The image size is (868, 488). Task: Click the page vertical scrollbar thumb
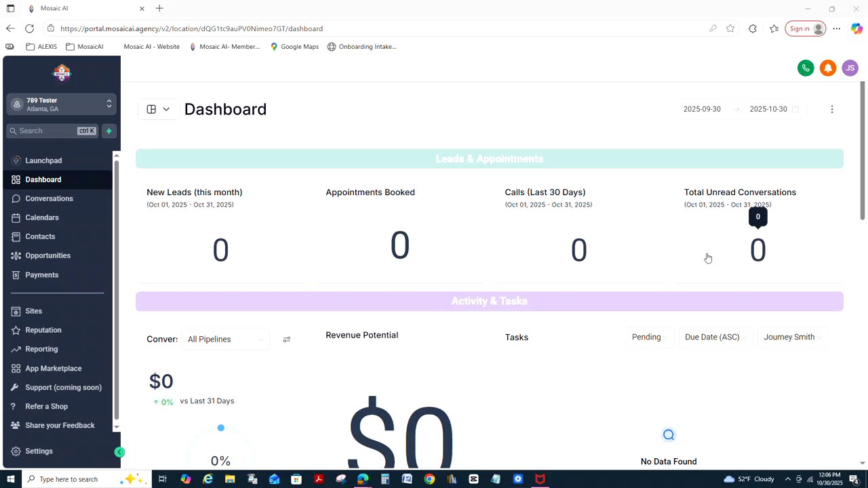(x=863, y=150)
